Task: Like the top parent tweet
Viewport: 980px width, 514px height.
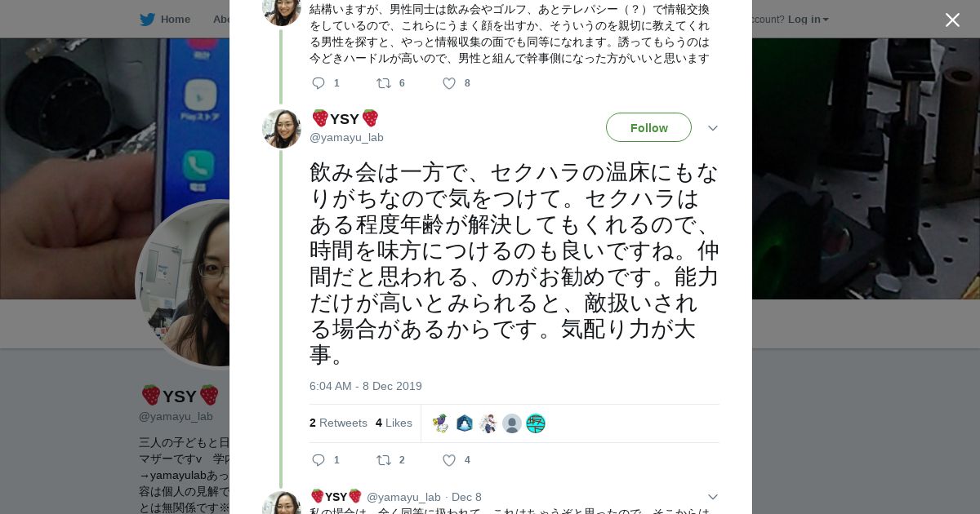Action: click(x=449, y=83)
